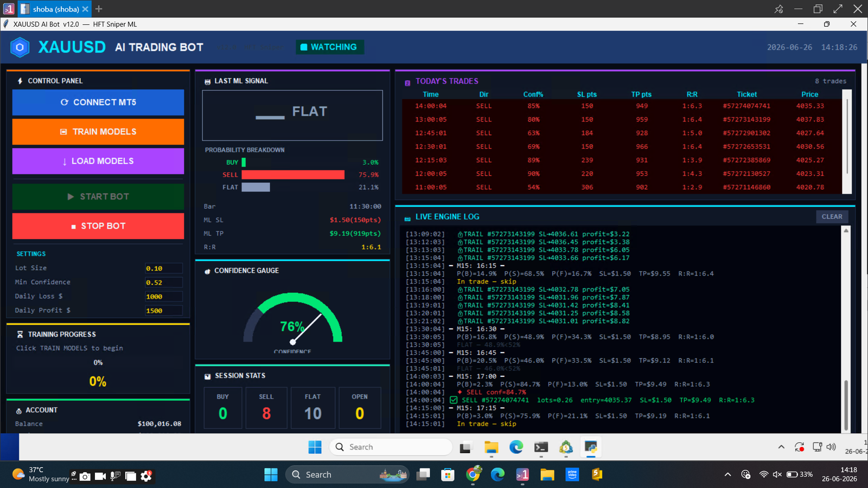Open the MetaTrader icon in remote taskbar
This screenshot has width=868, height=488.
coord(566,447)
